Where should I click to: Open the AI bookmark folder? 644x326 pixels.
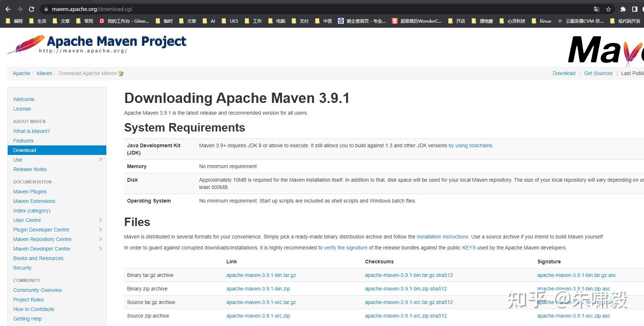pyautogui.click(x=209, y=21)
